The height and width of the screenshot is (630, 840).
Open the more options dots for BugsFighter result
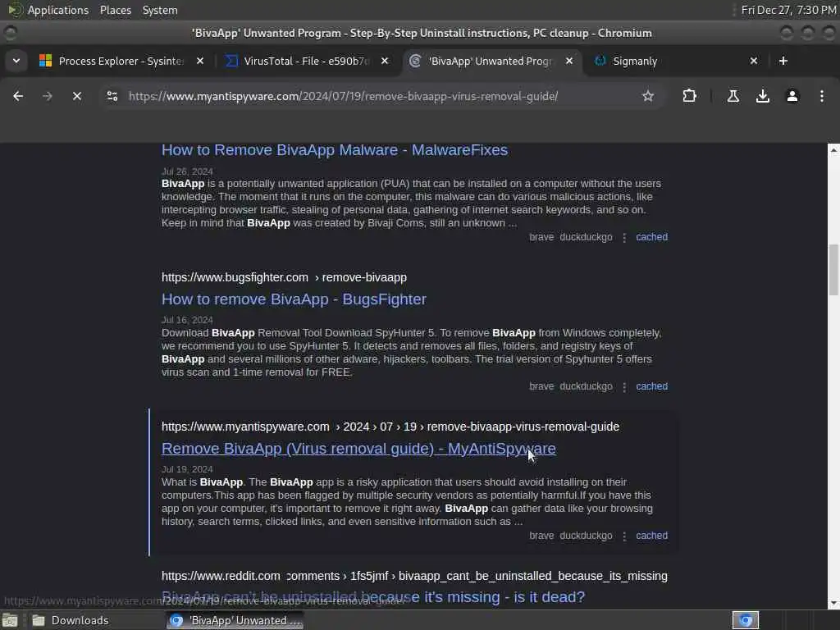[x=624, y=387]
